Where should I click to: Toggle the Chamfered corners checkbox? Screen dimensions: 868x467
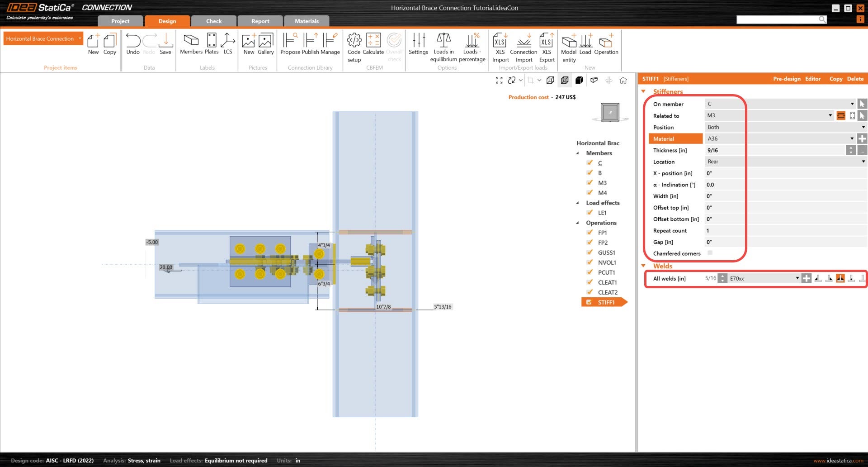[x=710, y=253]
